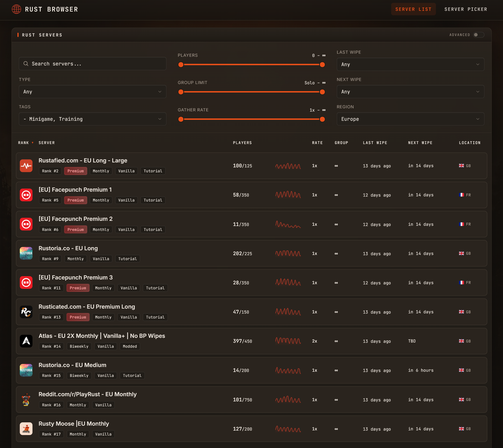
Task: Switch to the Server List tab
Action: point(413,9)
